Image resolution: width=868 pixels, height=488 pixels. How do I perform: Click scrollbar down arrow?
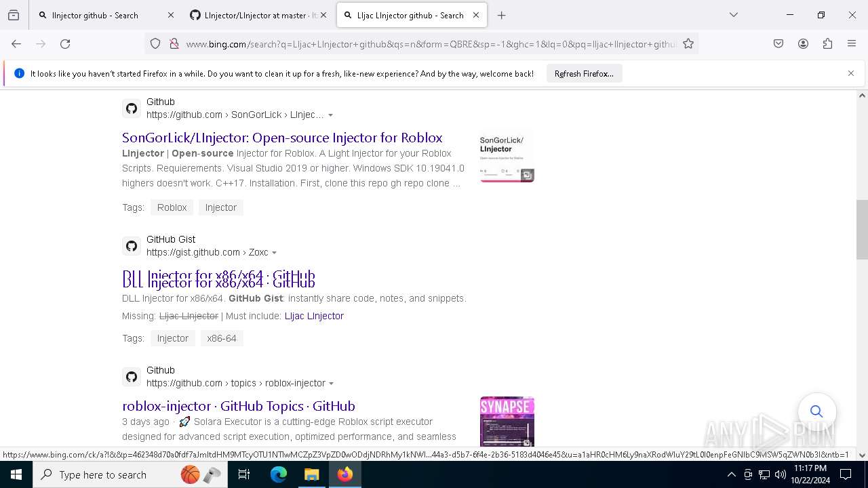[862, 455]
